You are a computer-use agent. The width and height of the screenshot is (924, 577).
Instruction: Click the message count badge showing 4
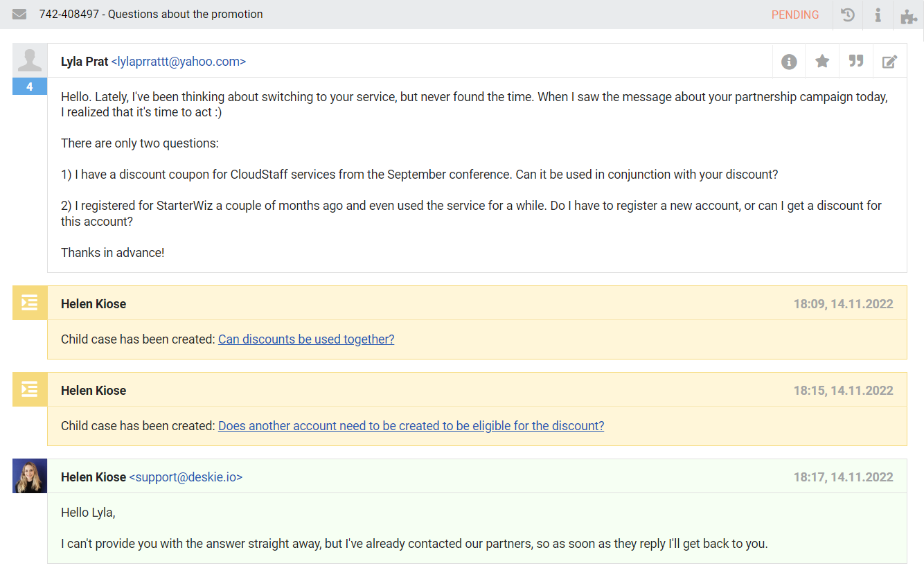click(30, 87)
